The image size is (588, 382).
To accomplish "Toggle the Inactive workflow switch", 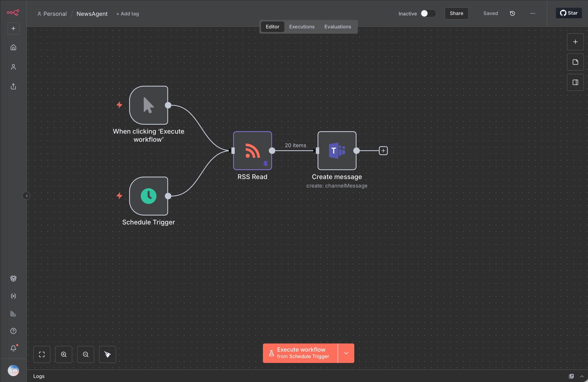I will point(428,14).
